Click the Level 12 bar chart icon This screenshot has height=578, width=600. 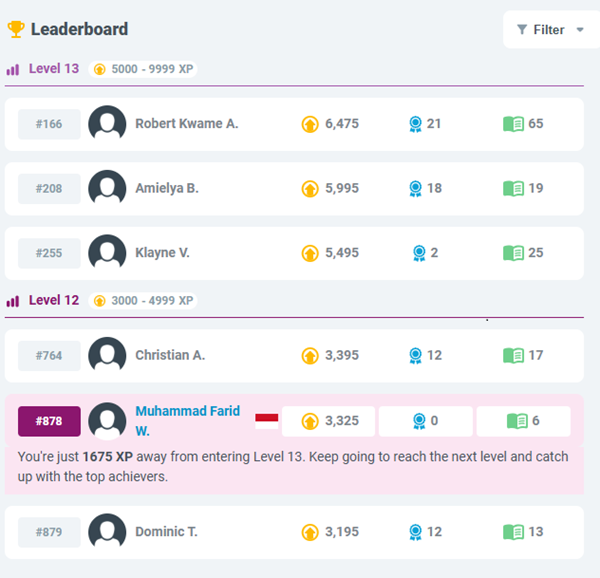pyautogui.click(x=13, y=301)
